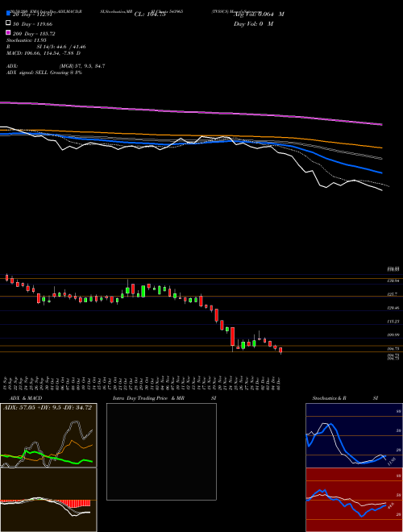This screenshot has width=403, height=532.
Task: Select the '50 Day = 119.66' label
Action: [32, 24]
